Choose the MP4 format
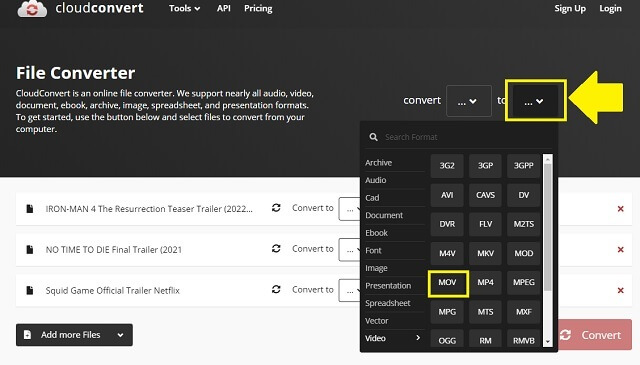Image resolution: width=640 pixels, height=365 pixels. (x=485, y=282)
